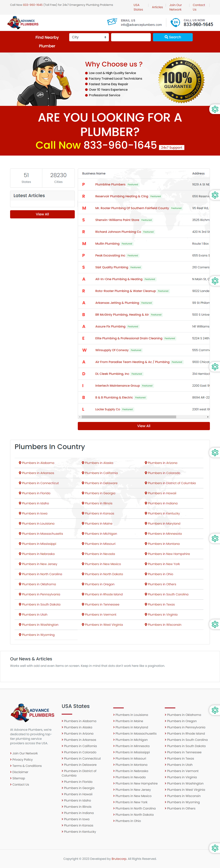Click letter P icon beside Plumbline Plumbers
Viewport: 220px width, 868px height.
(x=83, y=185)
